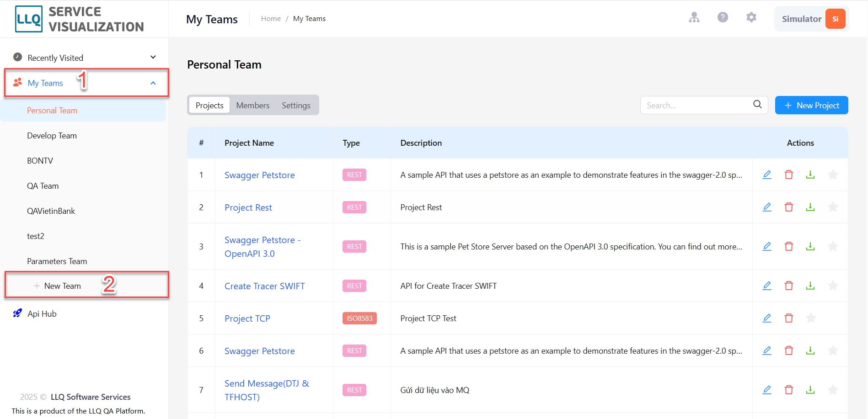Toggle the favorite star for Send Message(DTJ & TFHOST)

[833, 390]
